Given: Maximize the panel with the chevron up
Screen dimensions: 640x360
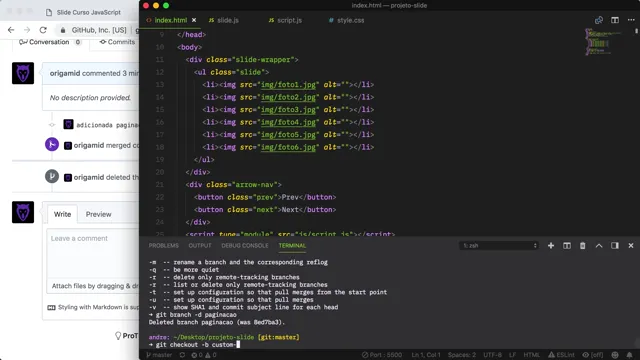Looking at the screenshot, I should [x=599, y=245].
